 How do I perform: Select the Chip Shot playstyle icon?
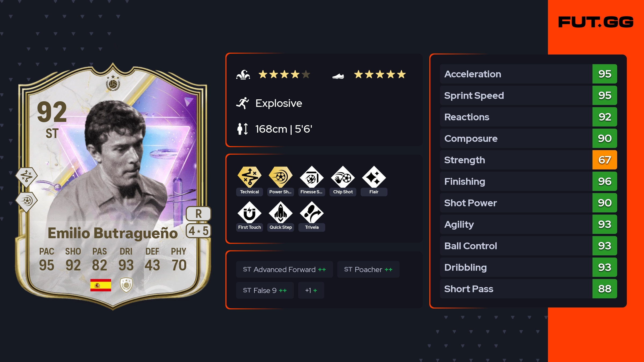(x=343, y=177)
